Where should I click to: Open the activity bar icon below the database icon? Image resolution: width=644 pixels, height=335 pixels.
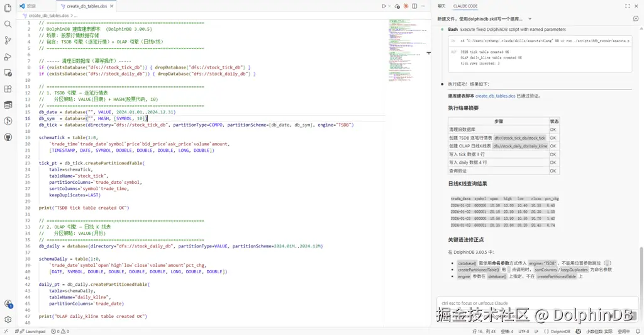point(8,121)
